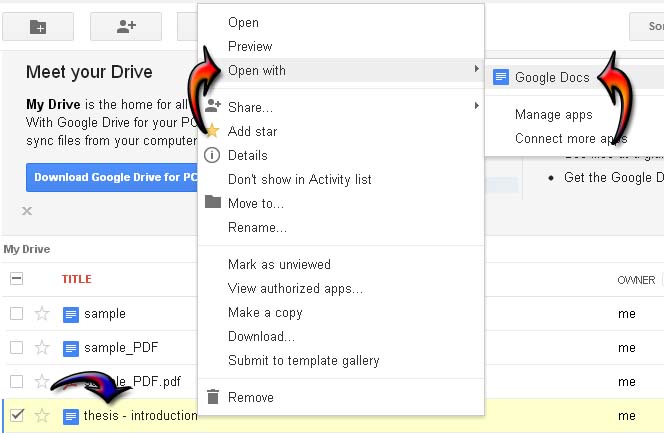Click the share icon beside Share menu entry

213,105
